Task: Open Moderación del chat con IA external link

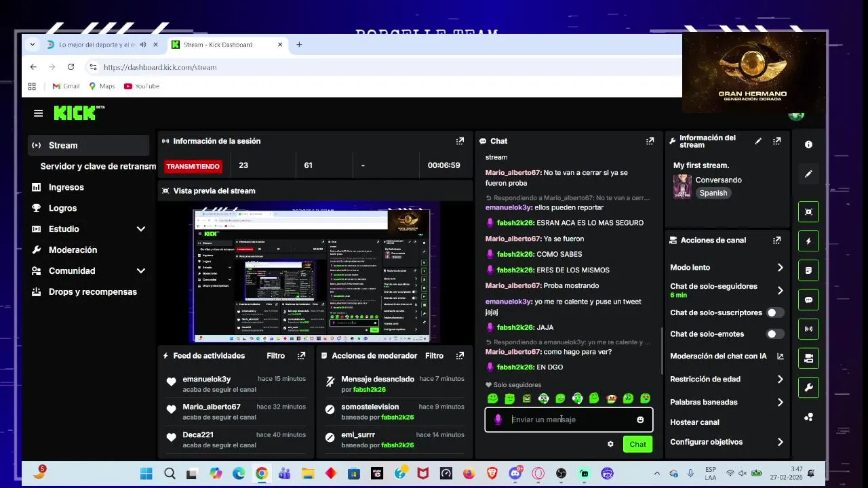Action: [780, 356]
